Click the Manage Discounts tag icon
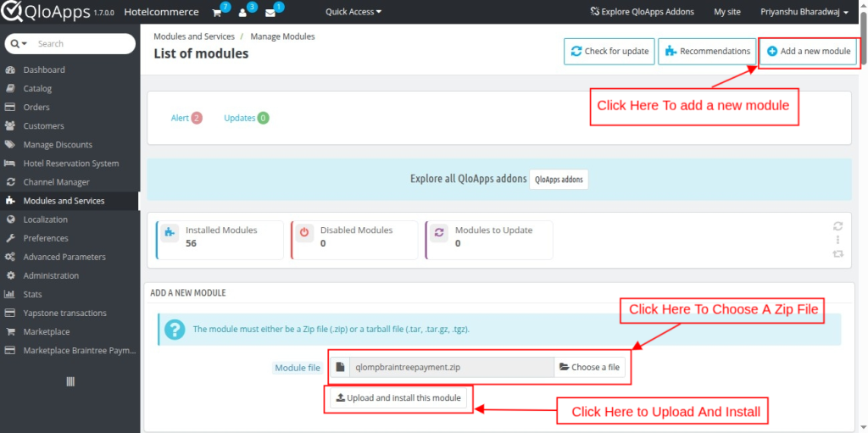Screen dimensions: 868x433 pos(10,145)
